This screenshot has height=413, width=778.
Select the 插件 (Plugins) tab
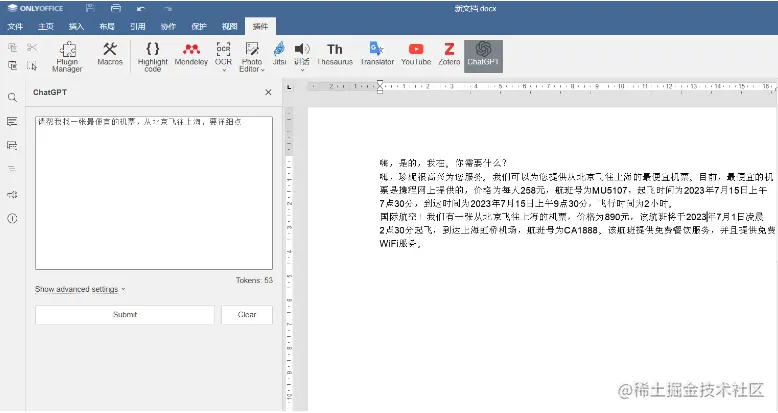coord(260,26)
